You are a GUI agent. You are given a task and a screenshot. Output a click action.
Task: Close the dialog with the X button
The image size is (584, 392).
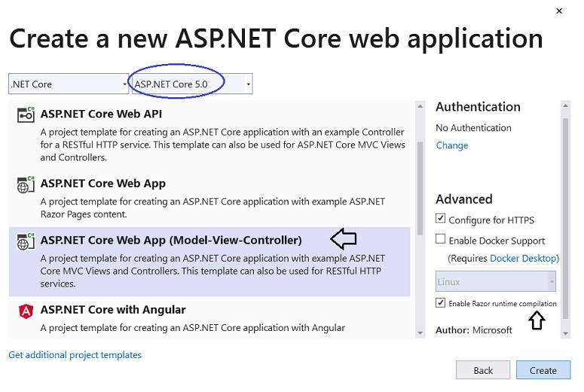(559, 11)
